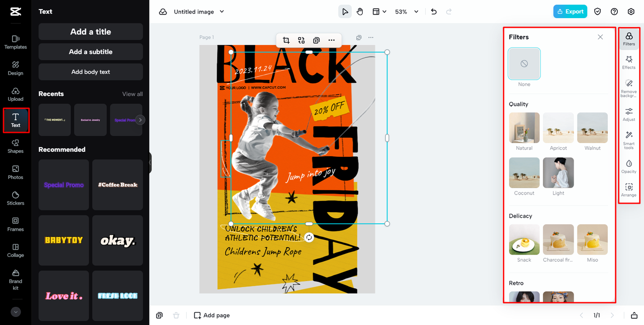This screenshot has width=644, height=325.
Task: Open the help question mark icon
Action: pos(614,12)
